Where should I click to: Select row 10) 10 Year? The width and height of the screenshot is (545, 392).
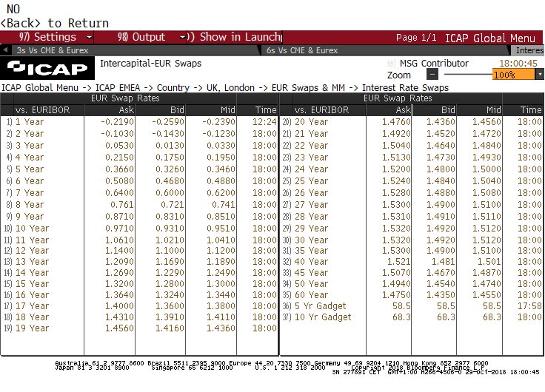coord(139,228)
